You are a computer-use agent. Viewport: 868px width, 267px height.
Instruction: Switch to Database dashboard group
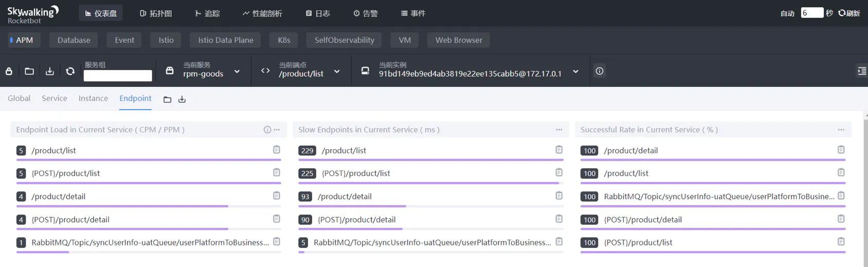74,40
